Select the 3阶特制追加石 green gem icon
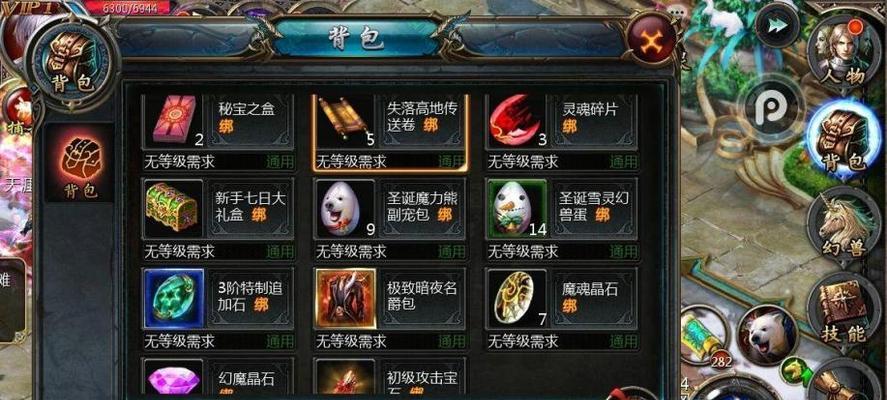This screenshot has width=887, height=400. (x=174, y=298)
